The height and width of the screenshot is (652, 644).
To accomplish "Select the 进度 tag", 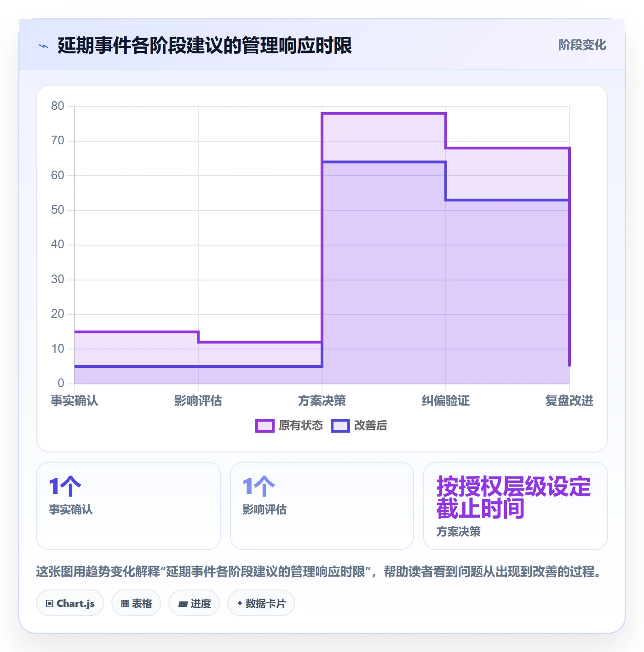I will click(x=194, y=603).
